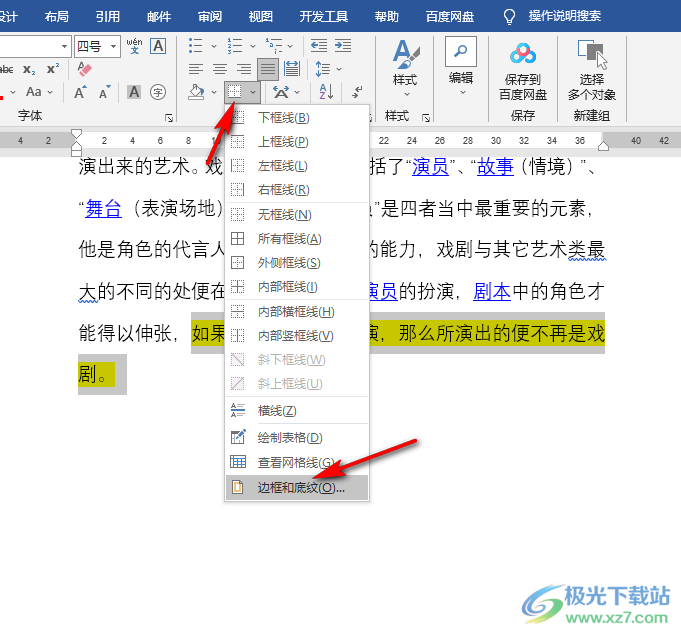Decrease paragraph indent
This screenshot has width=681, height=634.
click(319, 46)
